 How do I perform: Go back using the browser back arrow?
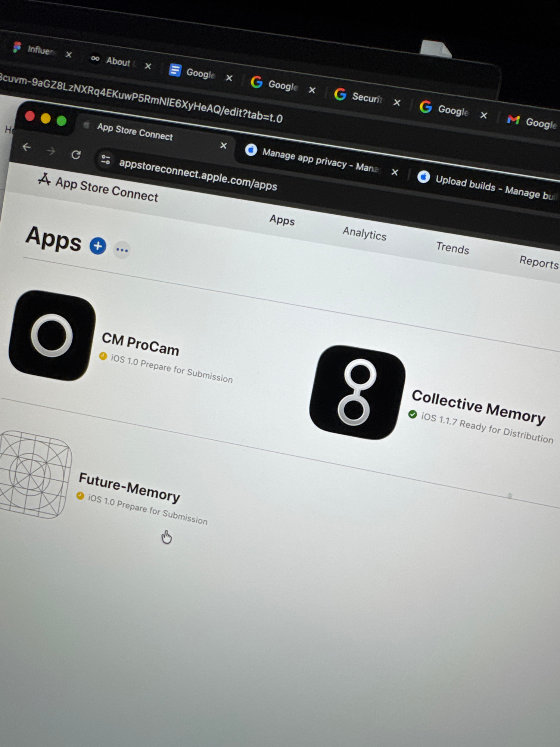click(27, 148)
